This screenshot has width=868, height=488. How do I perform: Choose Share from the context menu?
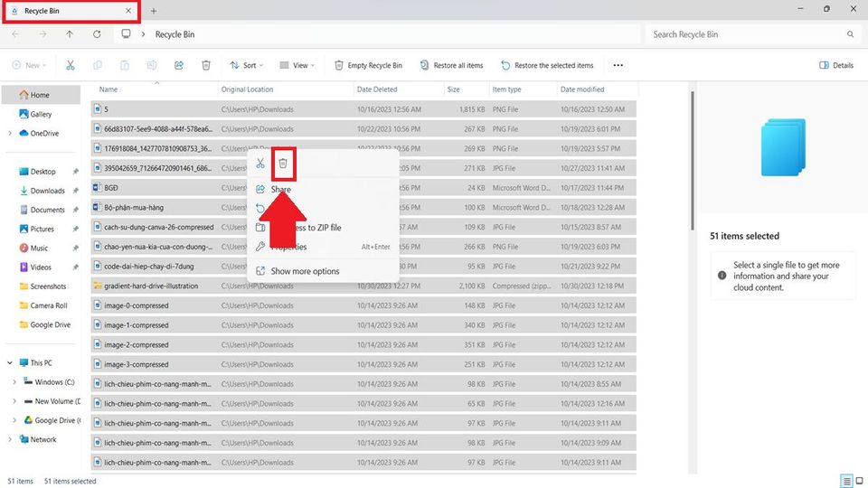pos(280,190)
